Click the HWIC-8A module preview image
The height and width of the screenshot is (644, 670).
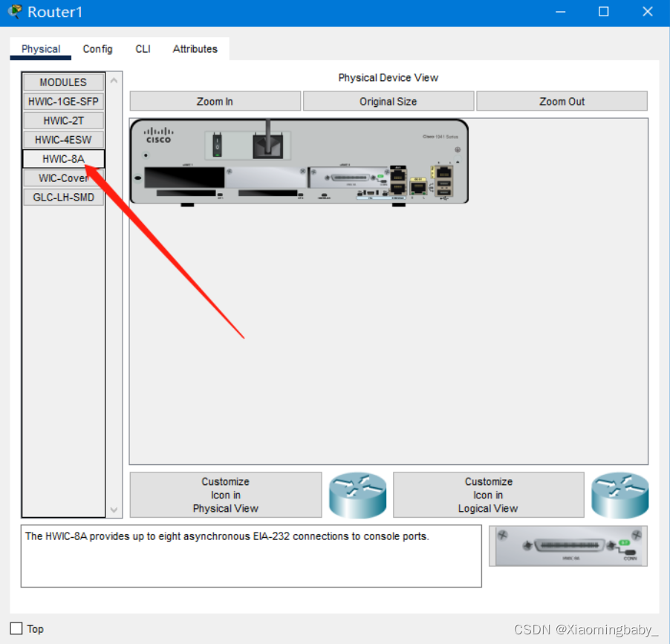[x=568, y=547]
